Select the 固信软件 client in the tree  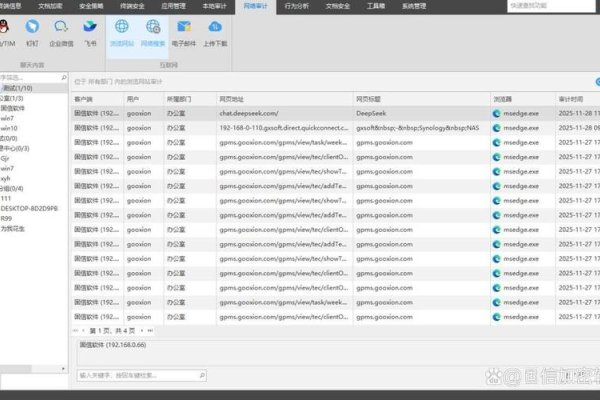click(13, 108)
